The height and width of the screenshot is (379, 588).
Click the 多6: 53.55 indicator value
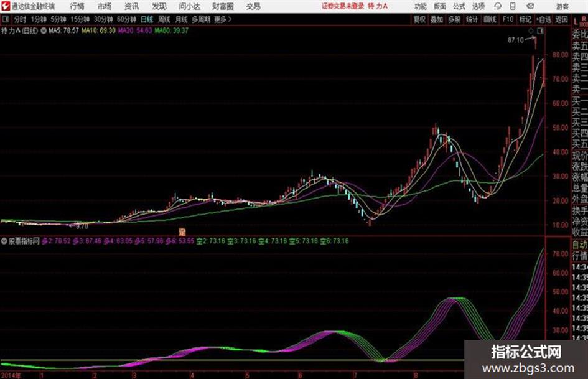180,241
